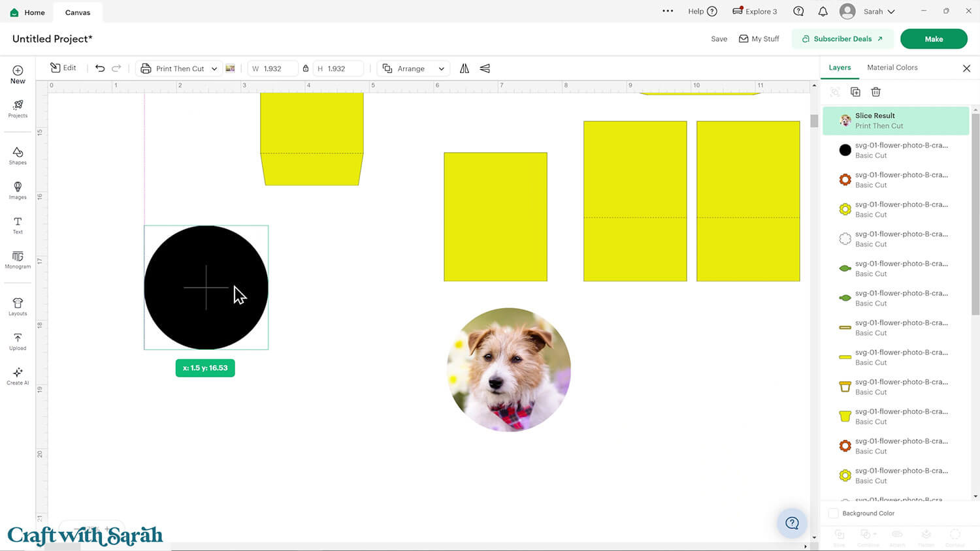The image size is (980, 551).
Task: Open the Images library
Action: [x=18, y=190]
